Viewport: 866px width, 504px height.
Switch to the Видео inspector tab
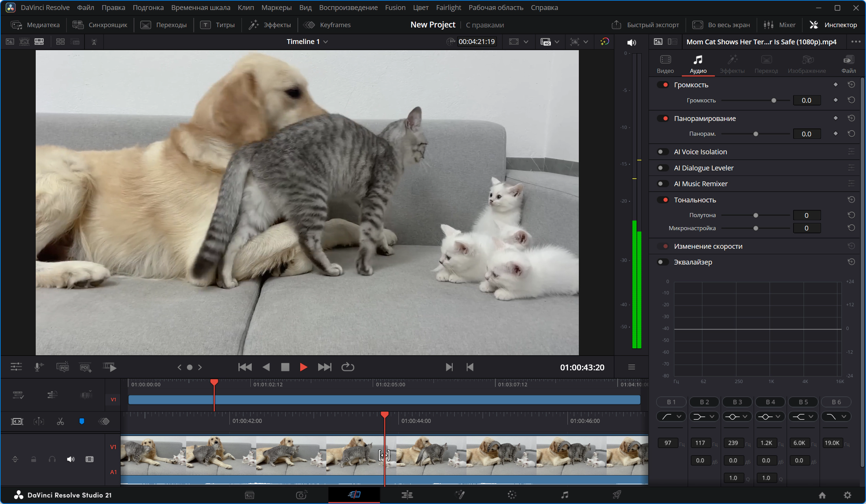(x=665, y=64)
